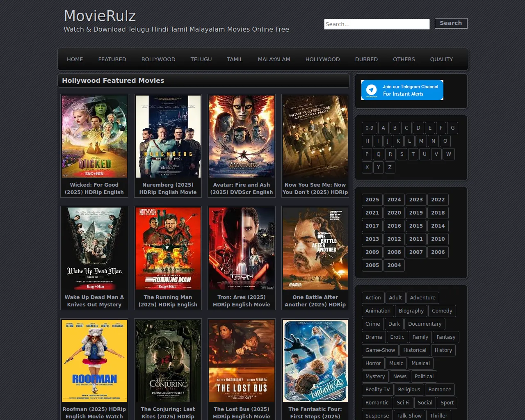Open the Tron: Ares poster
This screenshot has height=420, width=525.
(242, 249)
